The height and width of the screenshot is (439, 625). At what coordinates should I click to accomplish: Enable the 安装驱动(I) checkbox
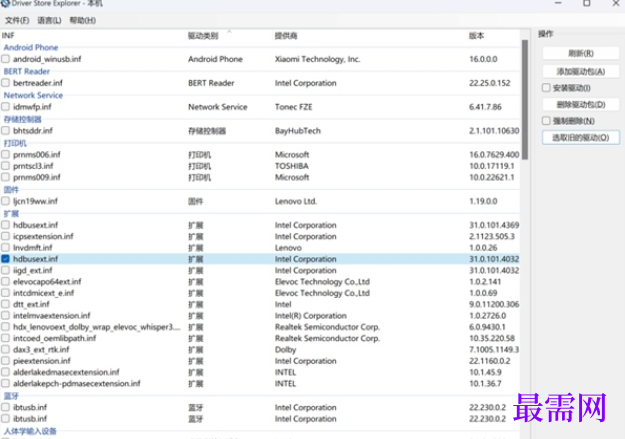546,88
